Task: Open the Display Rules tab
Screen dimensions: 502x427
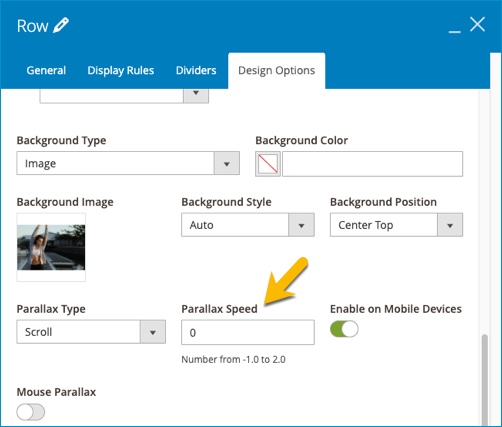Action: click(121, 70)
